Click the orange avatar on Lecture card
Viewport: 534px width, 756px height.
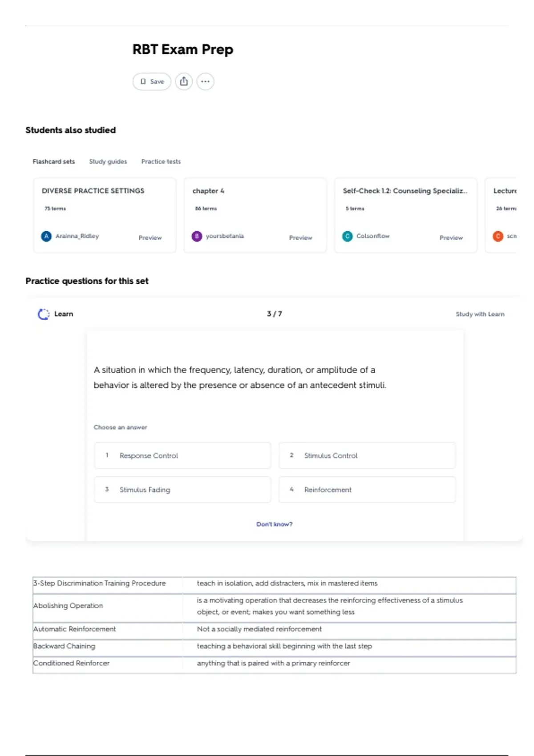498,236
